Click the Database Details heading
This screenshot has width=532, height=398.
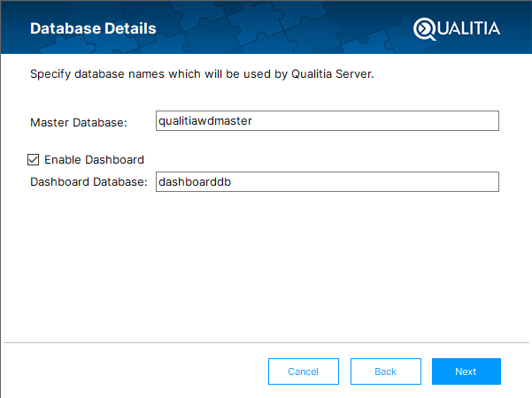[93, 28]
